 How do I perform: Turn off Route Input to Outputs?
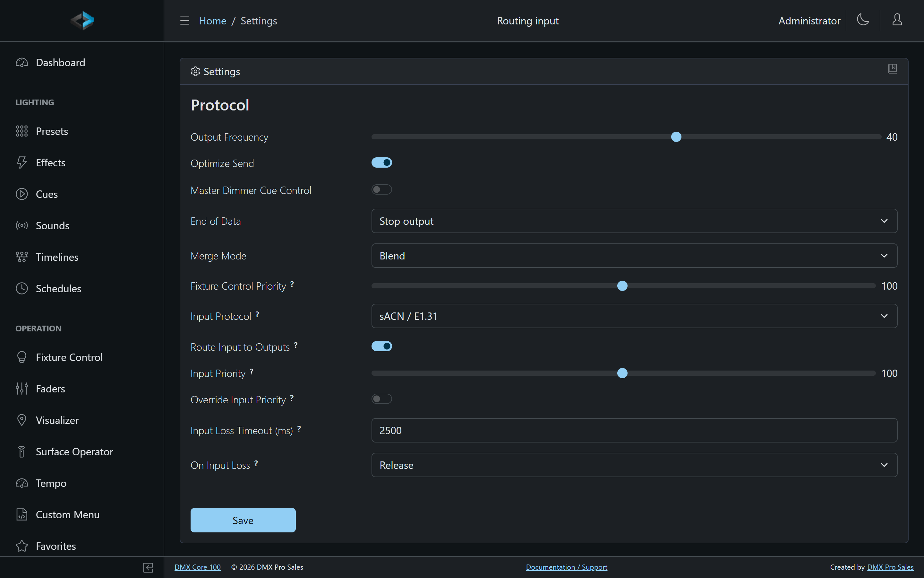[382, 346]
